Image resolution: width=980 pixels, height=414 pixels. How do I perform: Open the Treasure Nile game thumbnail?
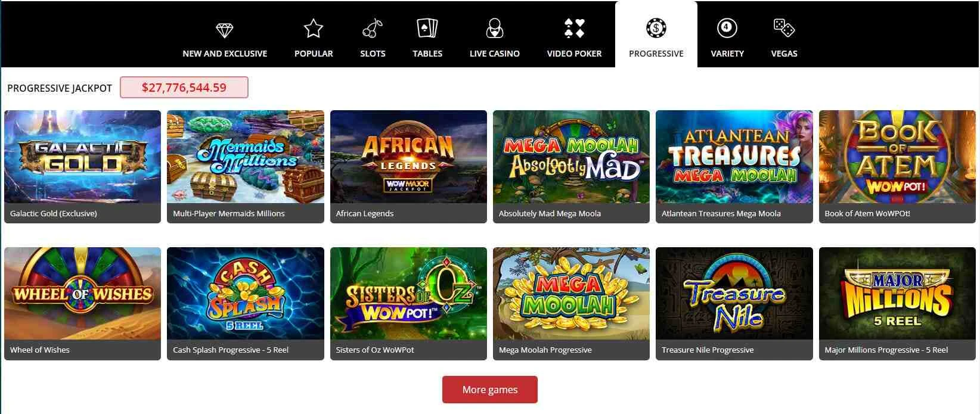click(734, 294)
